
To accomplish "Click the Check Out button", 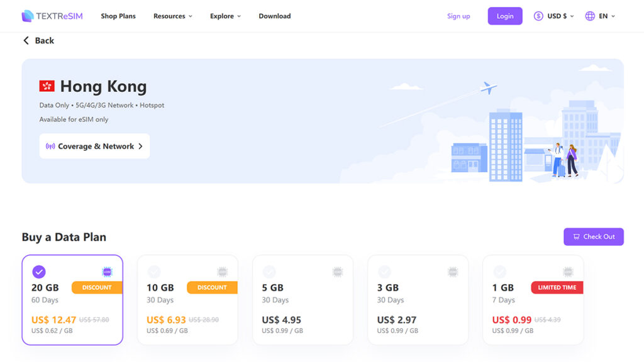I will (593, 237).
